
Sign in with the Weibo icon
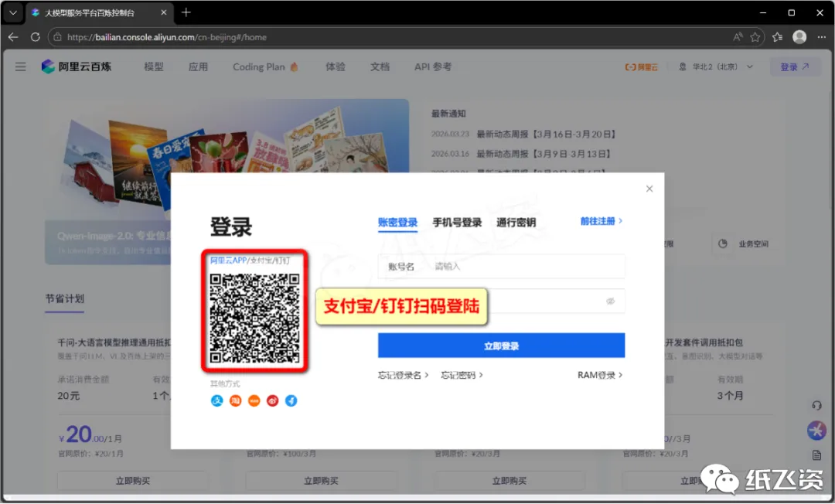pyautogui.click(x=273, y=400)
